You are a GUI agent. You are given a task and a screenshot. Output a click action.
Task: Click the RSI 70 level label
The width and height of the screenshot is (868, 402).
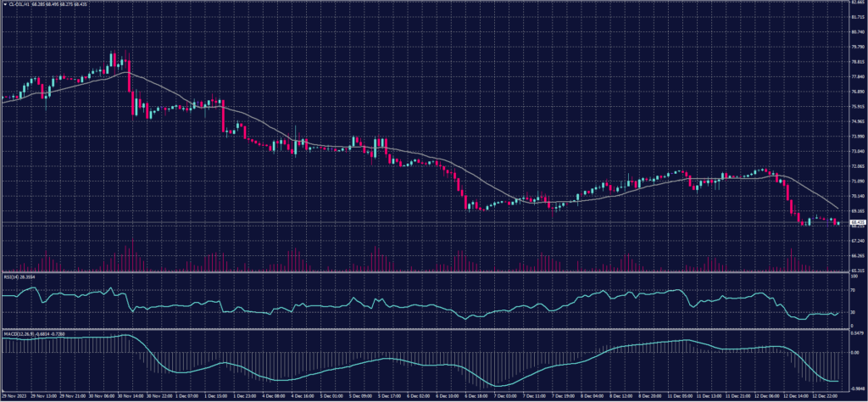854,289
